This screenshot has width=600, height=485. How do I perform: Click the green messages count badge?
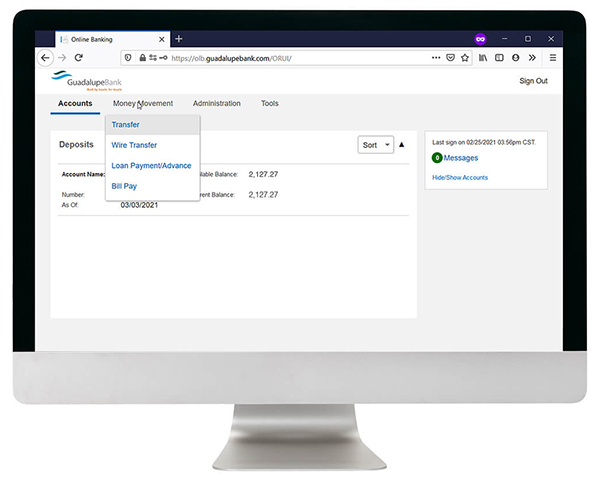point(437,158)
